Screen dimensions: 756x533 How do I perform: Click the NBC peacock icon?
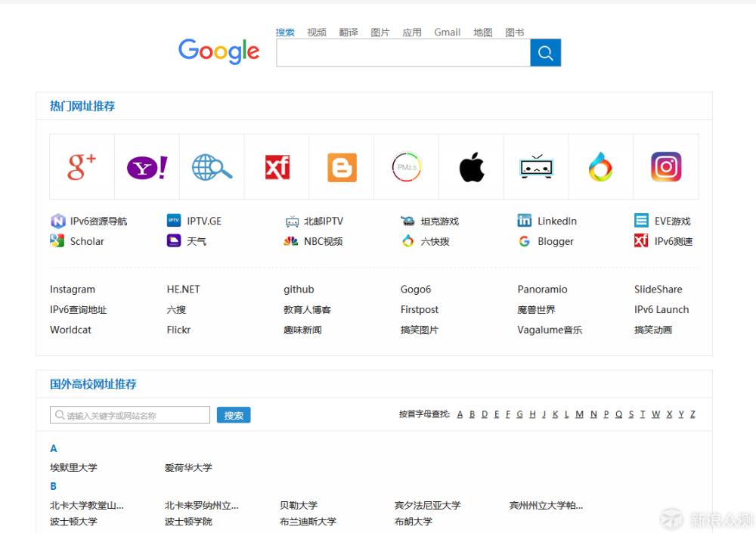pyautogui.click(x=291, y=240)
